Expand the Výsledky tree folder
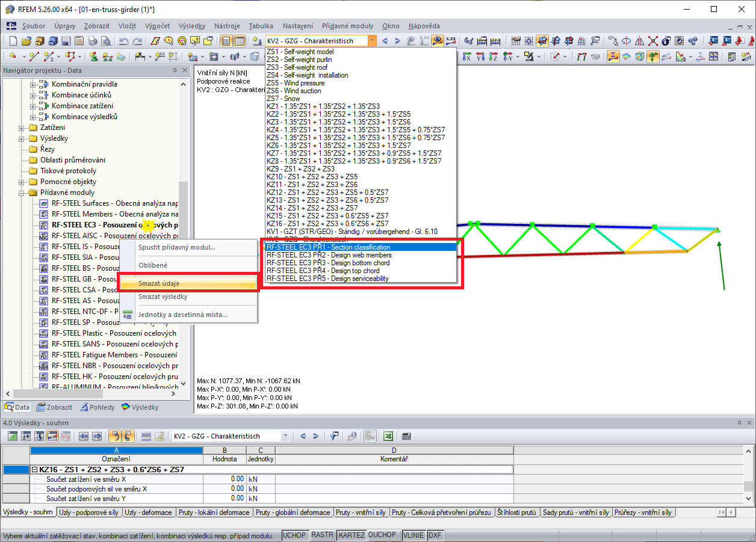Image resolution: width=756 pixels, height=542 pixels. [x=22, y=138]
